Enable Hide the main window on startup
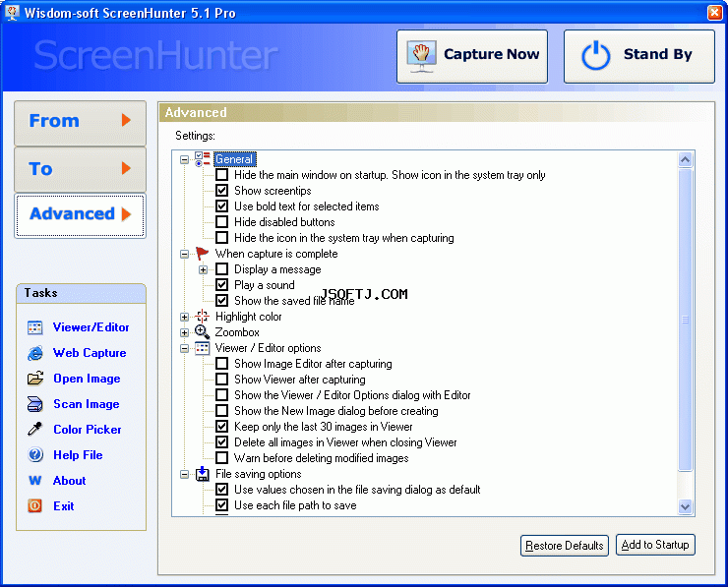This screenshot has width=728, height=587. pos(222,175)
